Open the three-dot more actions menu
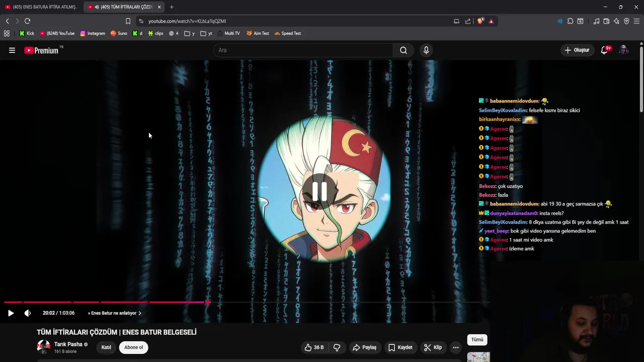Screen dimensions: 644x362 pos(455,347)
